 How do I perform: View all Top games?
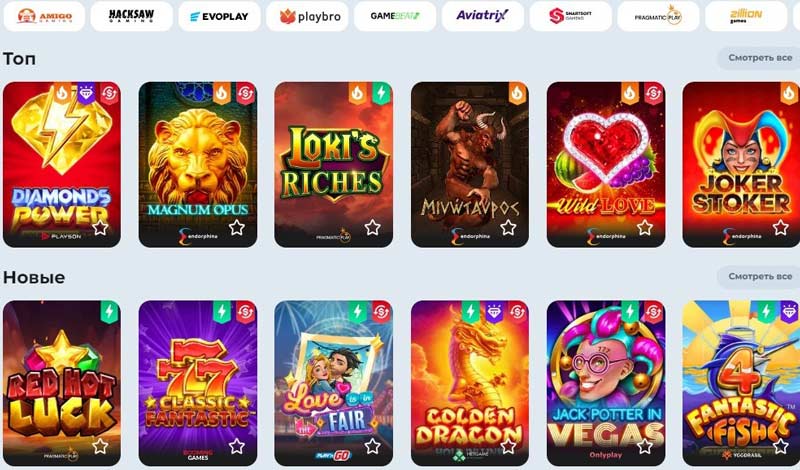pos(760,58)
